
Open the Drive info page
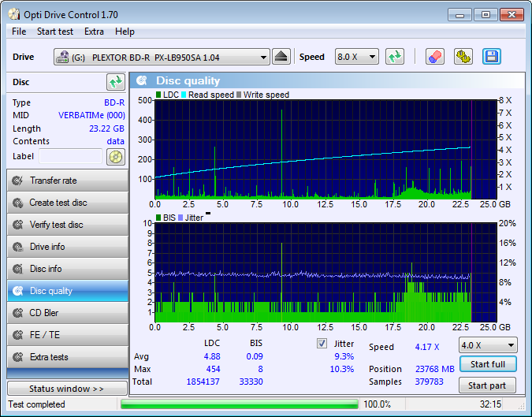click(68, 247)
